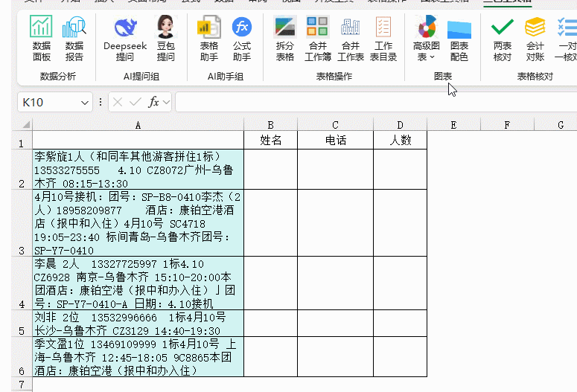Open the 公式助手 formula helper
This screenshot has width=577, height=392.
click(x=242, y=39)
